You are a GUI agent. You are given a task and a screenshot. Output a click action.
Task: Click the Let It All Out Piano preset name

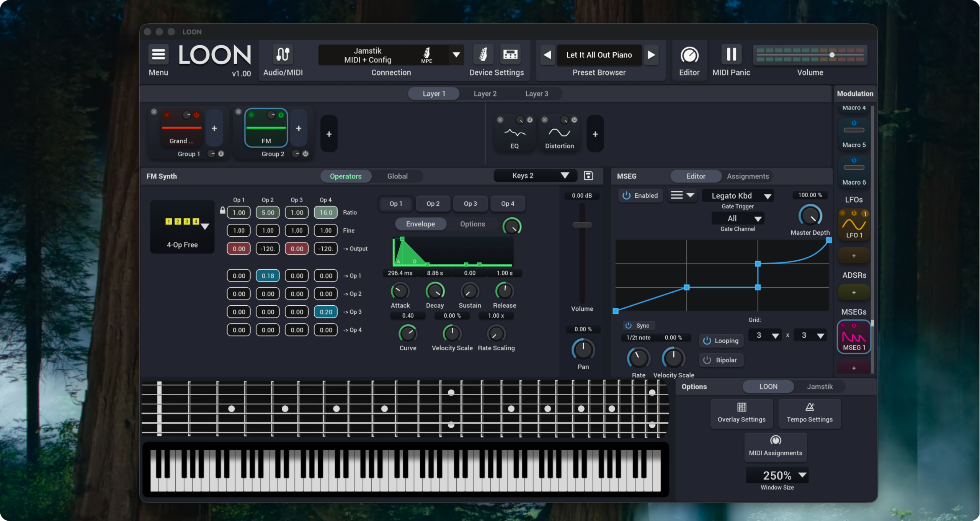(x=599, y=55)
